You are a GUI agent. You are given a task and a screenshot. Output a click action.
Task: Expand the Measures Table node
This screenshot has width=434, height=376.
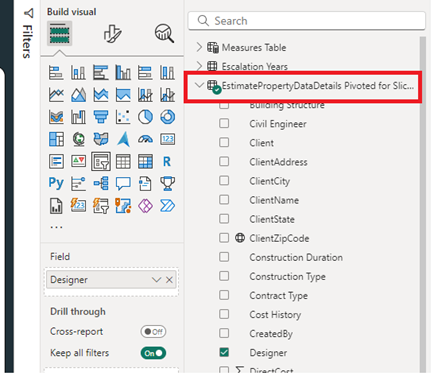(199, 47)
